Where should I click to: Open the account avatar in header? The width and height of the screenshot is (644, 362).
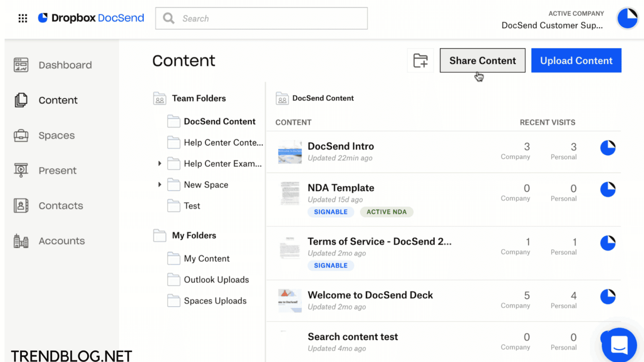click(627, 18)
